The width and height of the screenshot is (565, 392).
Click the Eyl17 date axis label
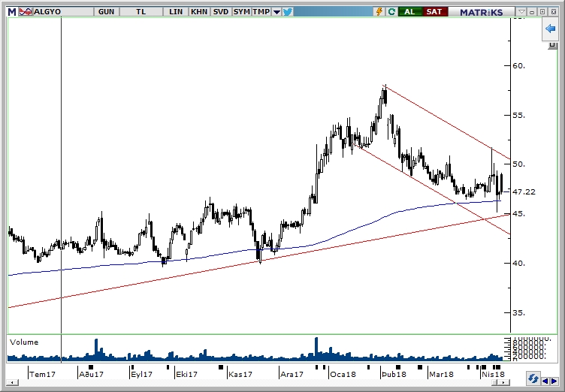click(141, 374)
